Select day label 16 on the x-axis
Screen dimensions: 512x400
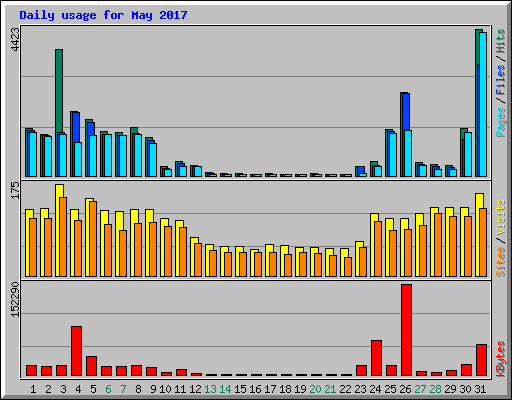[255, 389]
